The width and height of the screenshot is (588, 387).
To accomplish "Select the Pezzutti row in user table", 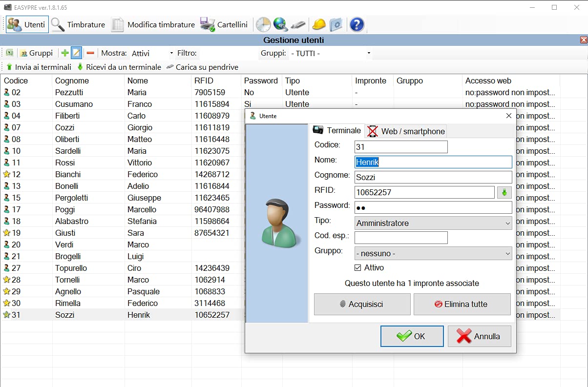I will (x=280, y=92).
